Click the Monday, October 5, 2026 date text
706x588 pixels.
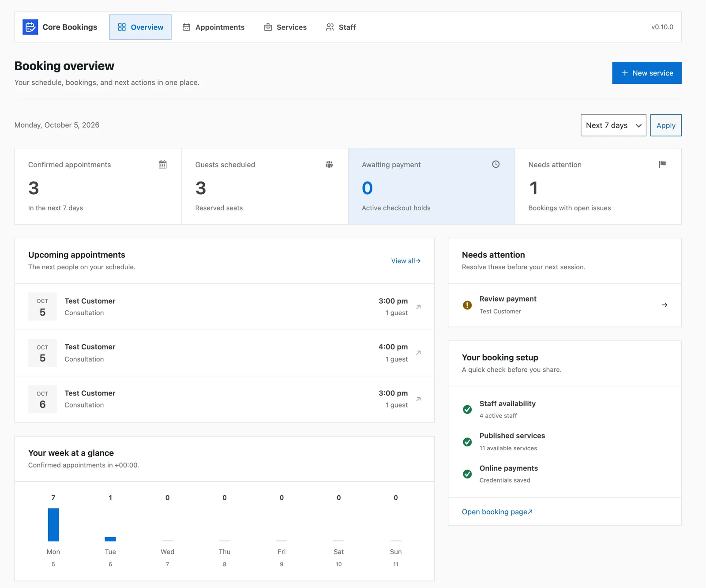57,125
